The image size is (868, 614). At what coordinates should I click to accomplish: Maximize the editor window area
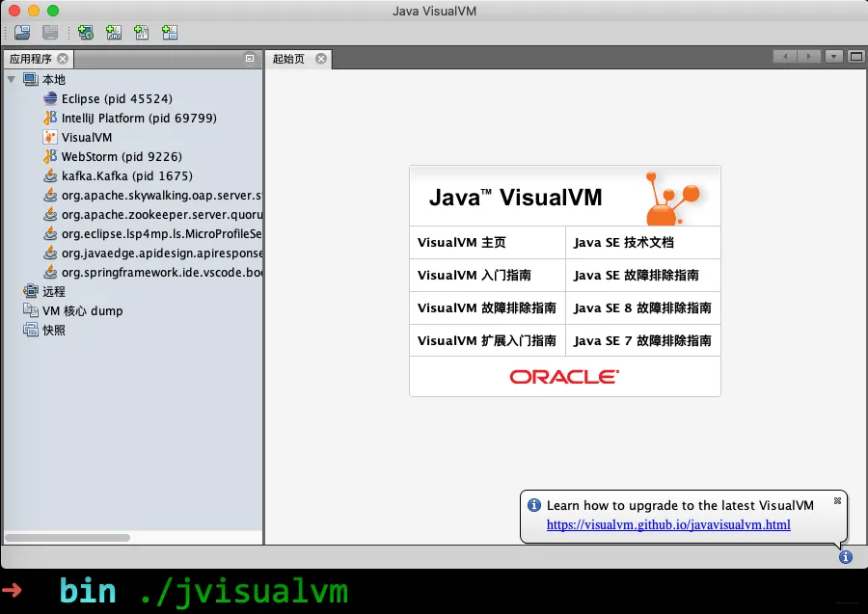click(x=856, y=57)
